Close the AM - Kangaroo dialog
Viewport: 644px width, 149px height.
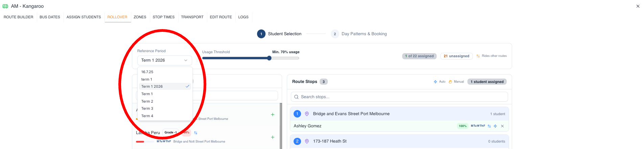pyautogui.click(x=638, y=6)
